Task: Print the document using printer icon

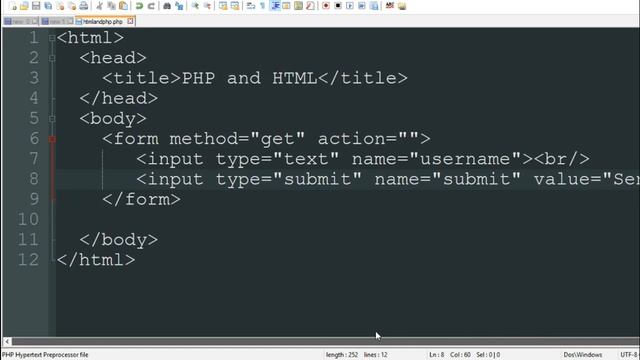Action: pos(84,6)
